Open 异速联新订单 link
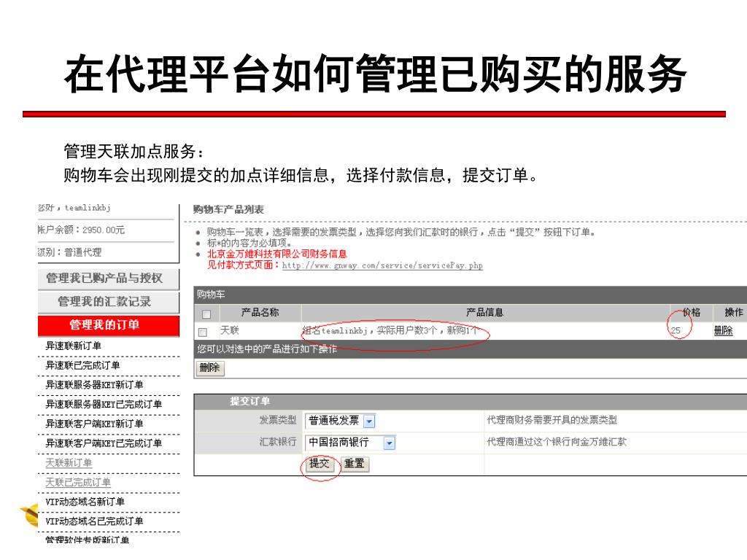 [74, 346]
